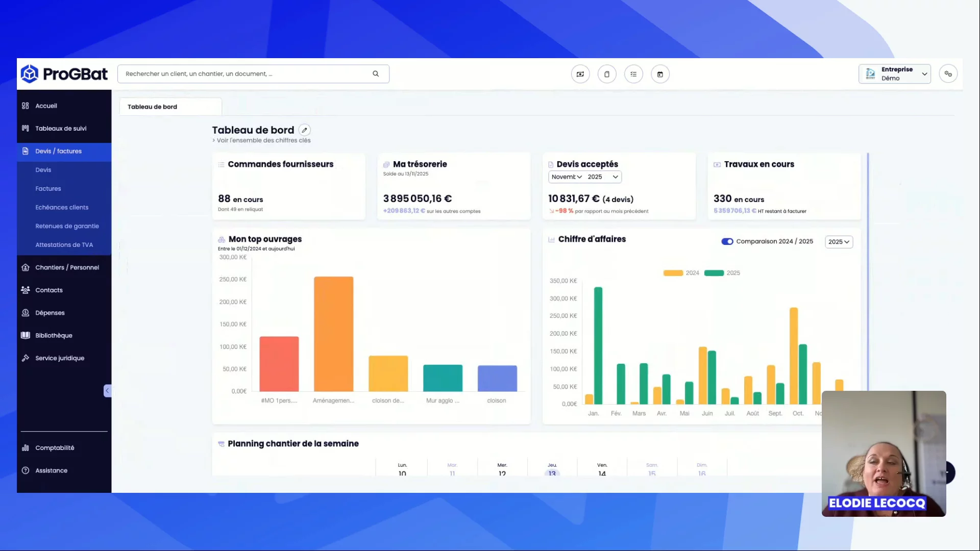980x551 pixels.
Task: Open Factures in the sidebar submenu
Action: (48, 189)
